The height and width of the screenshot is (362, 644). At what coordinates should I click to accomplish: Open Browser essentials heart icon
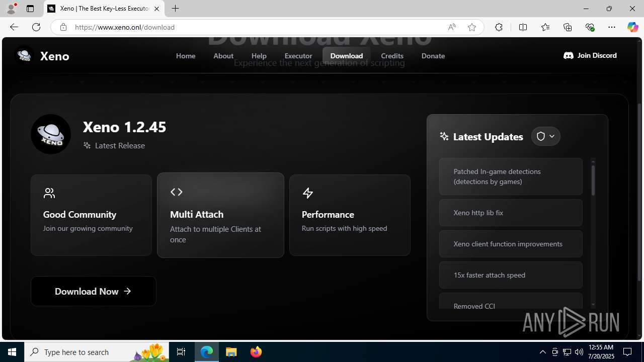coord(590,27)
